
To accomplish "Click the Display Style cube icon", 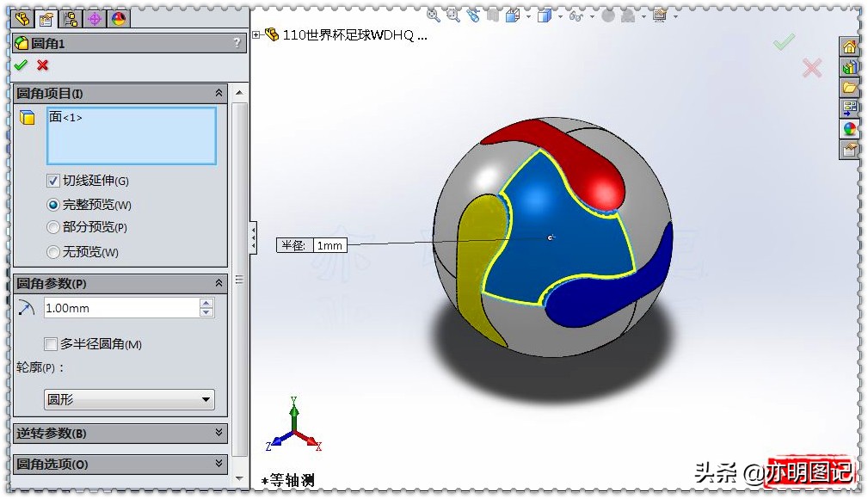I will coord(543,15).
